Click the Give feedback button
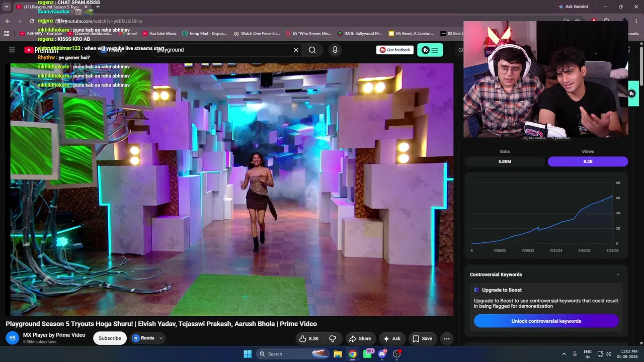 [x=395, y=50]
